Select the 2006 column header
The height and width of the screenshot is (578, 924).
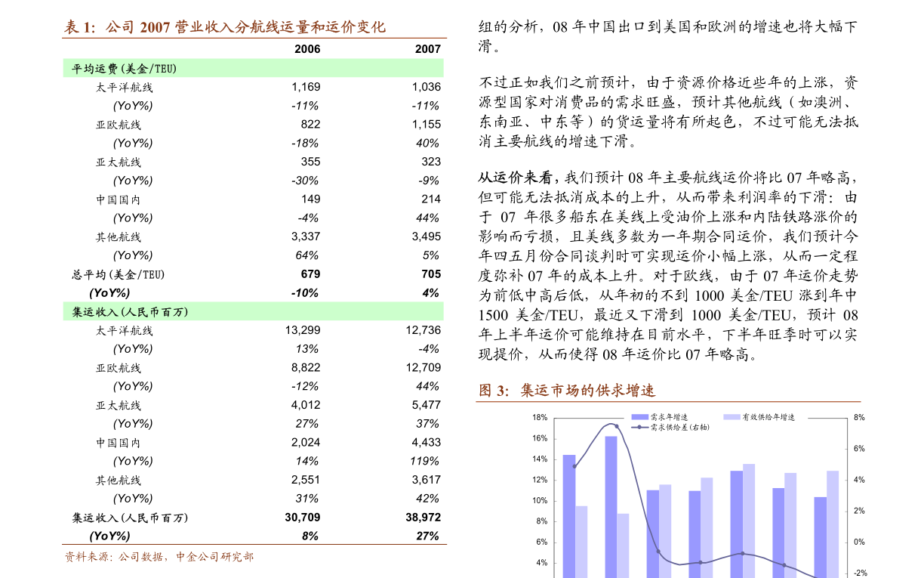pyautogui.click(x=306, y=49)
